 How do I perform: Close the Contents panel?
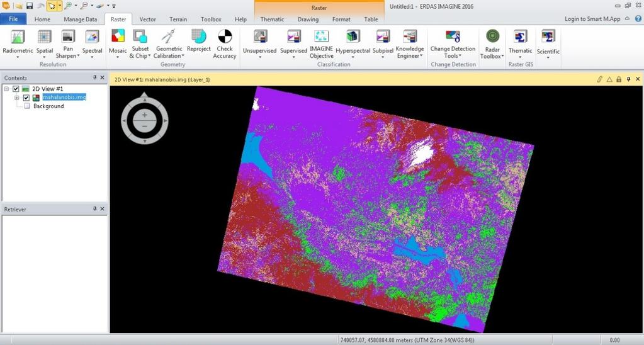click(x=102, y=77)
